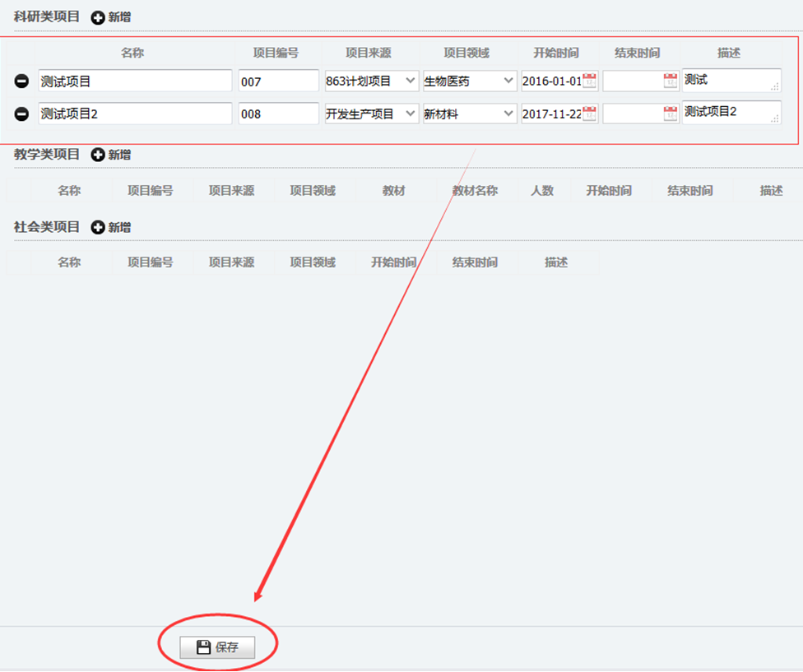Image resolution: width=803 pixels, height=672 pixels.
Task: Open end date calendar in second row
Action: (x=671, y=114)
